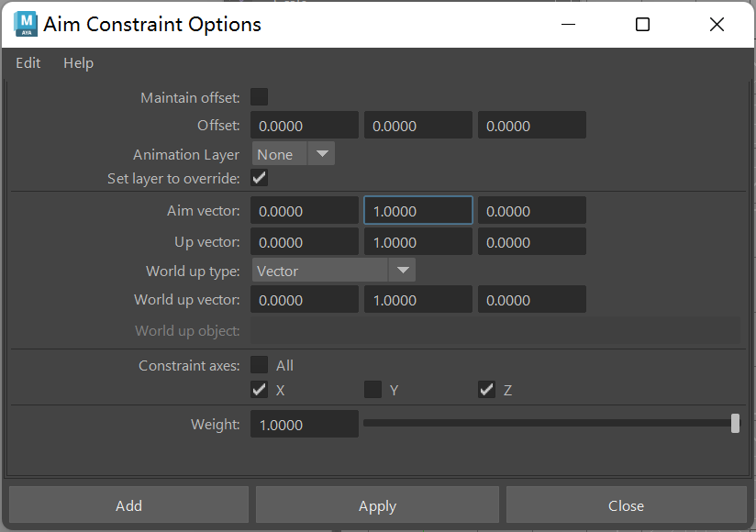Image resolution: width=756 pixels, height=532 pixels.
Task: Click the Weight slider handle
Action: coord(735,423)
